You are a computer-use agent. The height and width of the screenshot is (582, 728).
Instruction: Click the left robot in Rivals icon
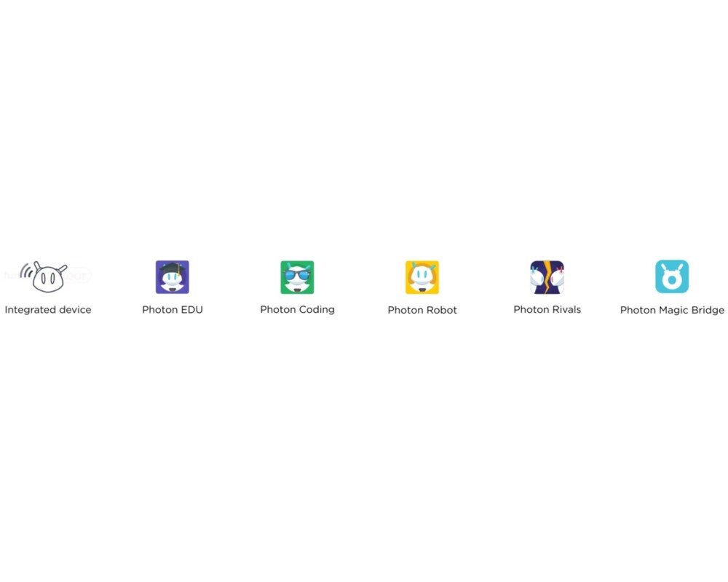537,279
